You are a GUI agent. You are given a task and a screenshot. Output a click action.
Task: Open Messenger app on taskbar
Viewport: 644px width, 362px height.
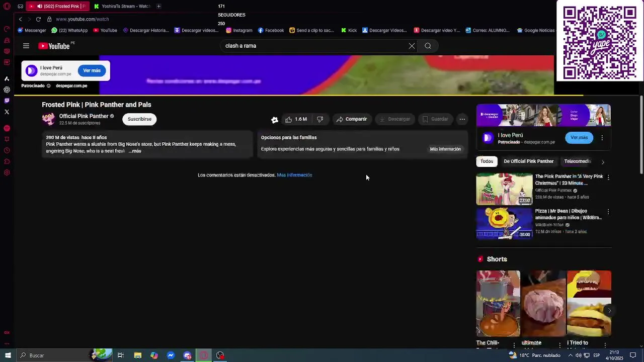[171, 355]
